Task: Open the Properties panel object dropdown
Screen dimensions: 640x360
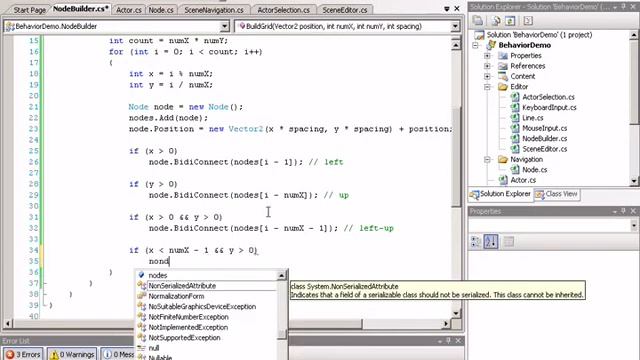Action: coord(633,225)
